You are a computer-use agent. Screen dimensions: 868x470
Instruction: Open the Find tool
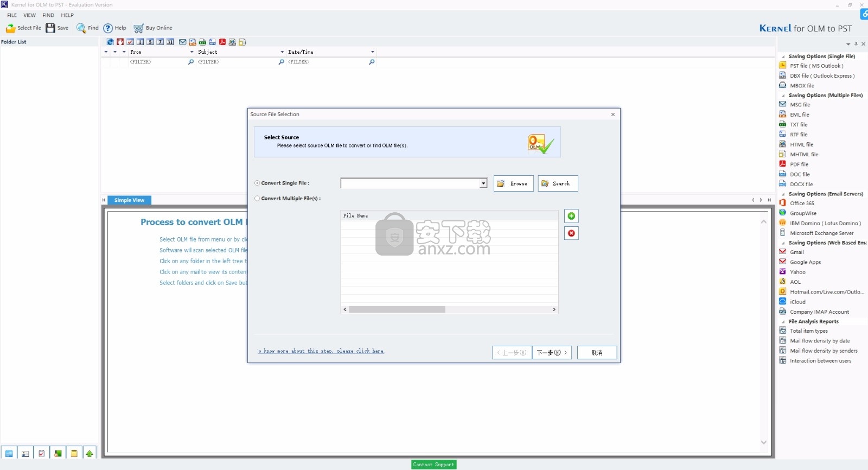pos(87,28)
